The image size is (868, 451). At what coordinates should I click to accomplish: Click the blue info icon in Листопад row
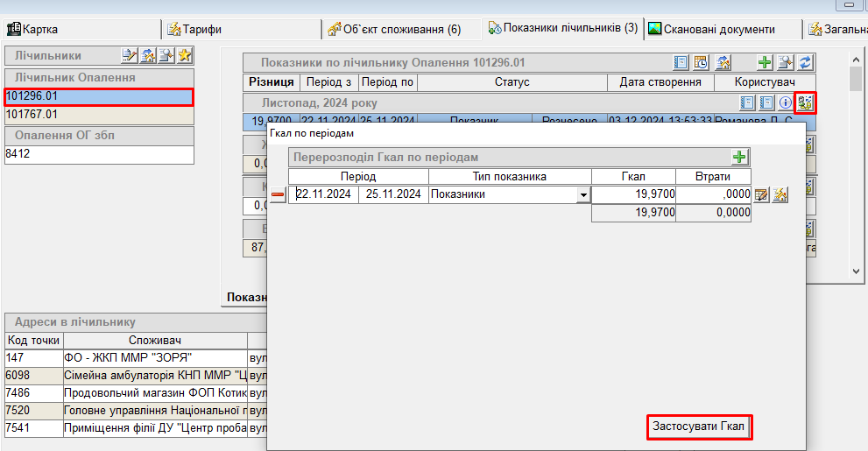[x=786, y=102]
